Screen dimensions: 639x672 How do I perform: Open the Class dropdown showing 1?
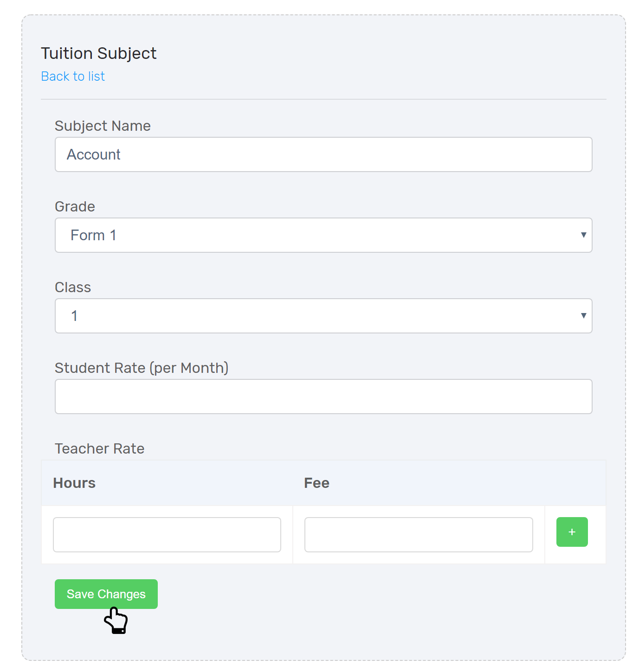[x=323, y=316]
